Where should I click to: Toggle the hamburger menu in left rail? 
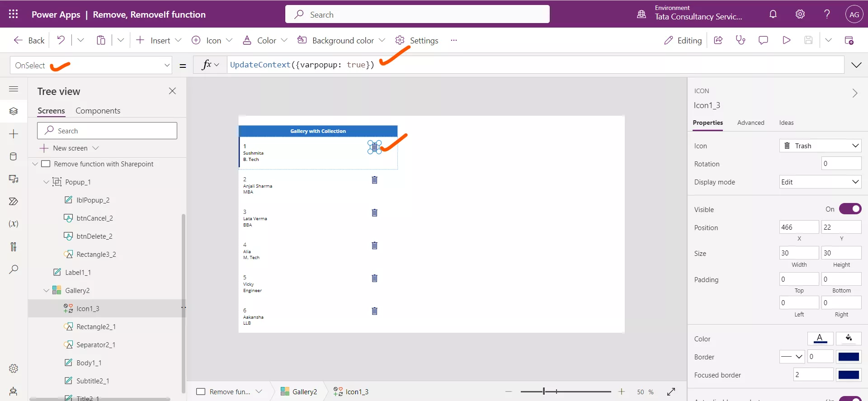tap(14, 89)
